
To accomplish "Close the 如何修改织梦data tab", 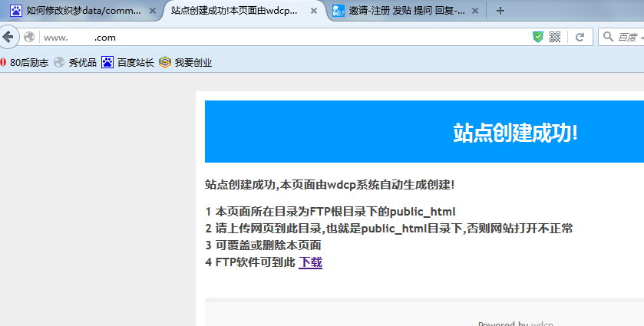I will point(152,12).
